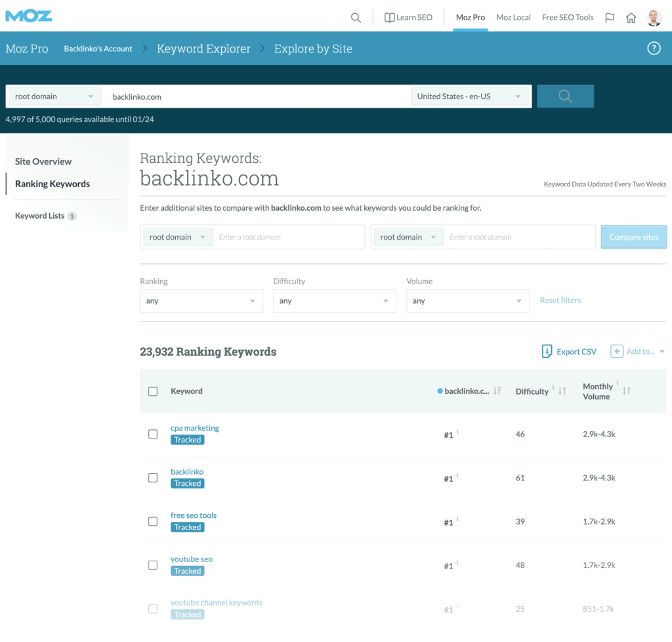Click the Export CSV download icon
The image size is (672, 642).
(x=547, y=351)
